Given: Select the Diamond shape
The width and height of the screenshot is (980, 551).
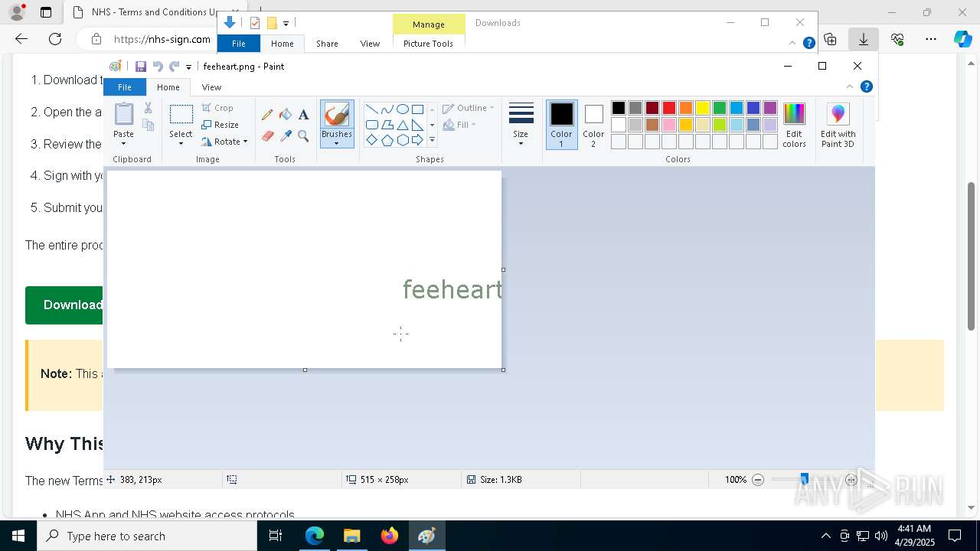Looking at the screenshot, I should point(371,140).
